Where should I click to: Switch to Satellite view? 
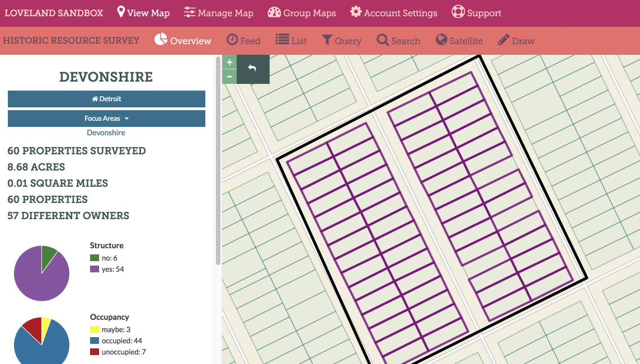coord(459,40)
